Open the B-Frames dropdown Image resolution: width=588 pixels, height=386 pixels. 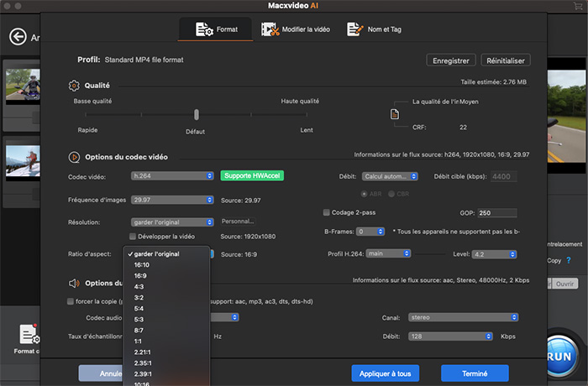370,232
